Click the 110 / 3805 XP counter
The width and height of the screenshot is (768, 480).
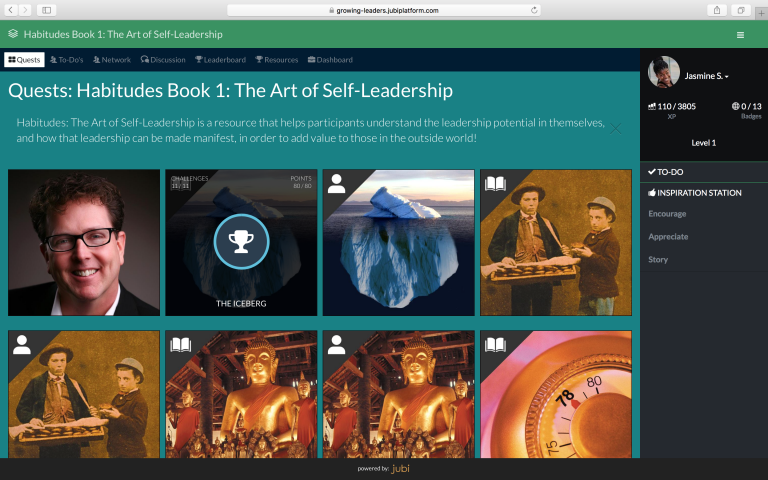click(x=672, y=110)
